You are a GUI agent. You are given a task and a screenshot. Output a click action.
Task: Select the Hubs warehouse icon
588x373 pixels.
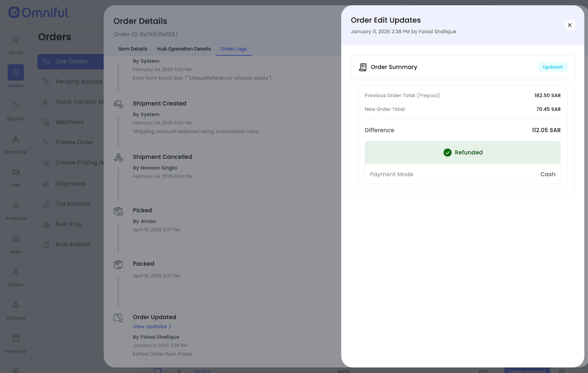pos(16,239)
